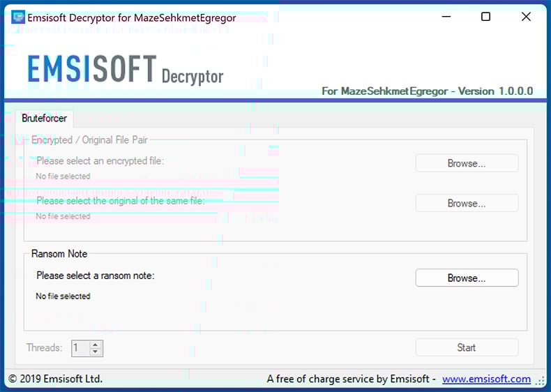The image size is (551, 392).
Task: Click the 'Ransom Note' group title
Action: point(59,253)
